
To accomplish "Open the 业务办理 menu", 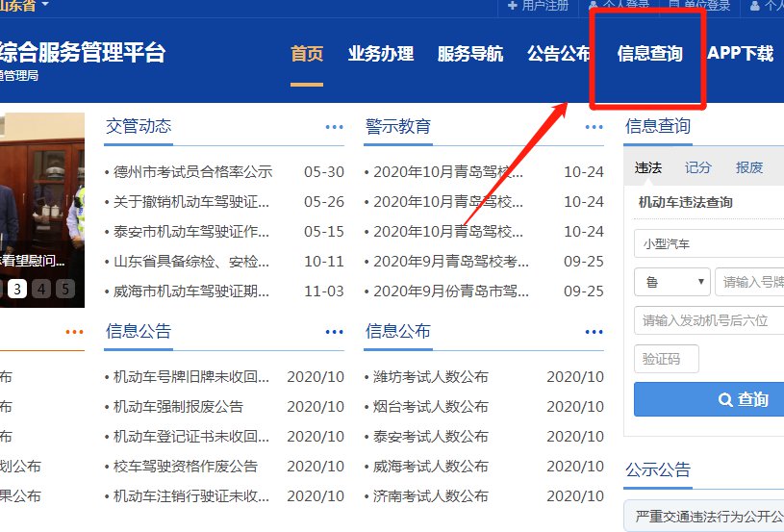I will pyautogui.click(x=380, y=54).
